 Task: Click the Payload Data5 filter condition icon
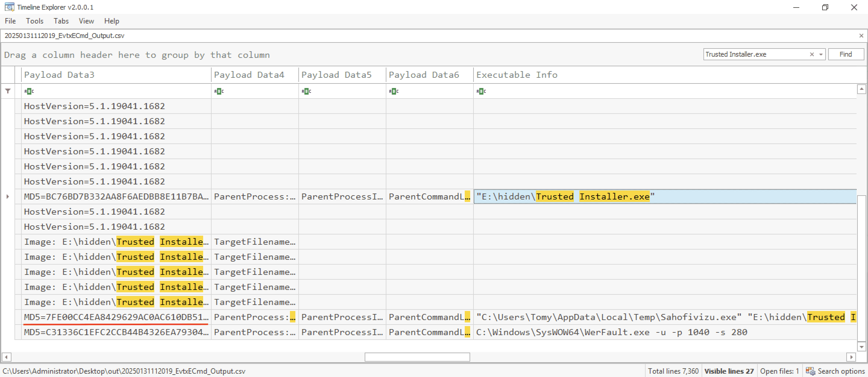tap(306, 91)
